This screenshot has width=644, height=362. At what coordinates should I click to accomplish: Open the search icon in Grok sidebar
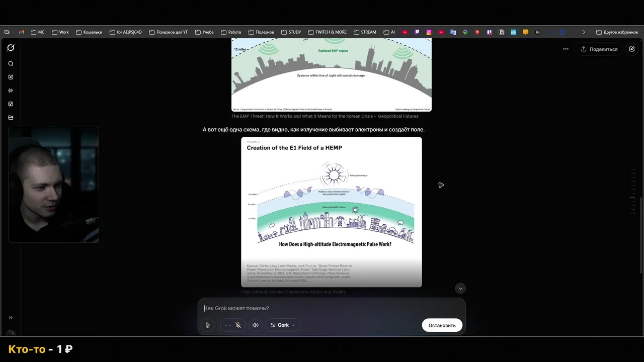point(11,64)
